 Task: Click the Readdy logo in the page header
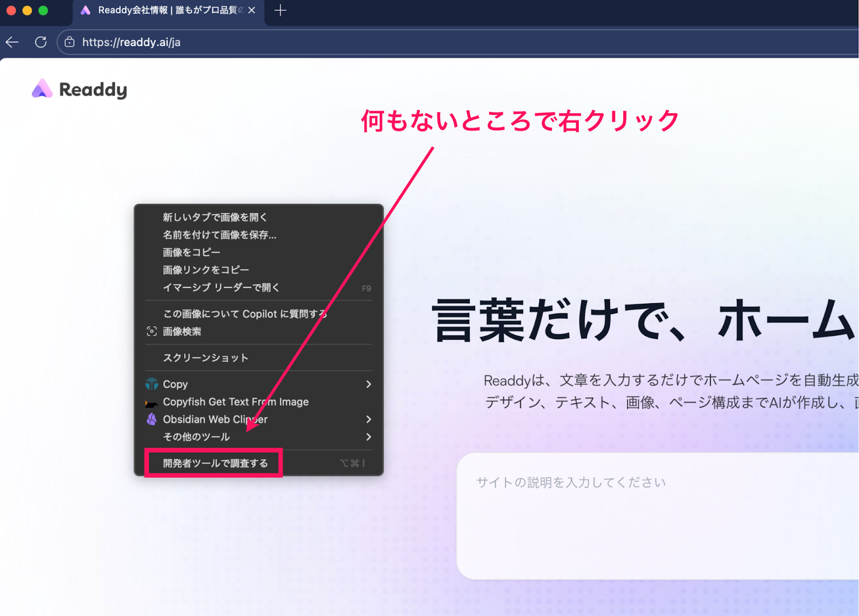pyautogui.click(x=78, y=89)
